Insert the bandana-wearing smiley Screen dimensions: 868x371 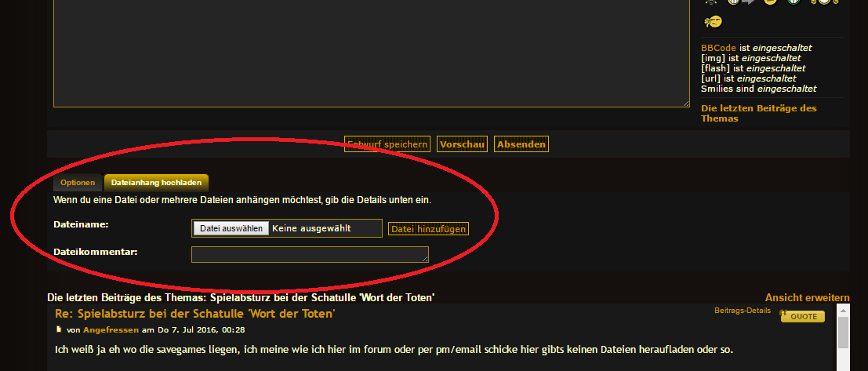(713, 22)
